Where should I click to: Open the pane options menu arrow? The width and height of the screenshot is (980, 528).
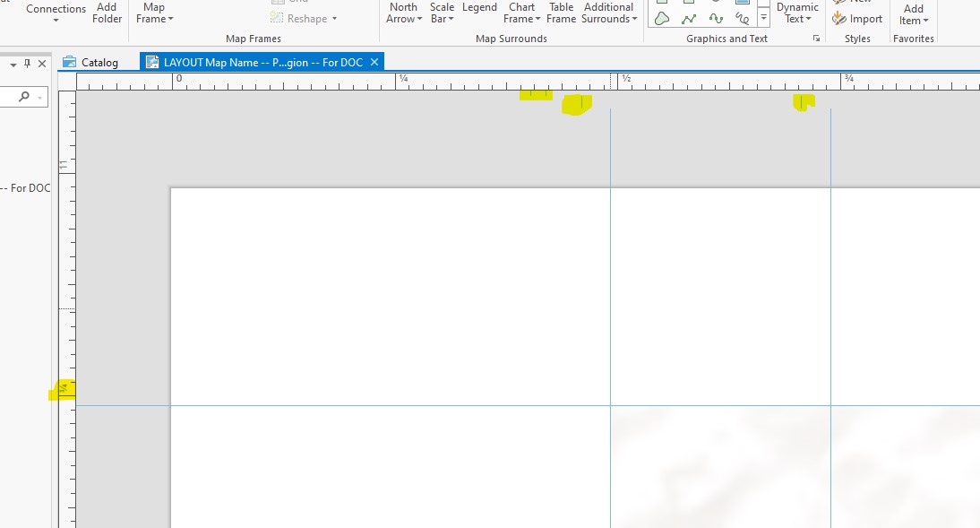tap(13, 65)
